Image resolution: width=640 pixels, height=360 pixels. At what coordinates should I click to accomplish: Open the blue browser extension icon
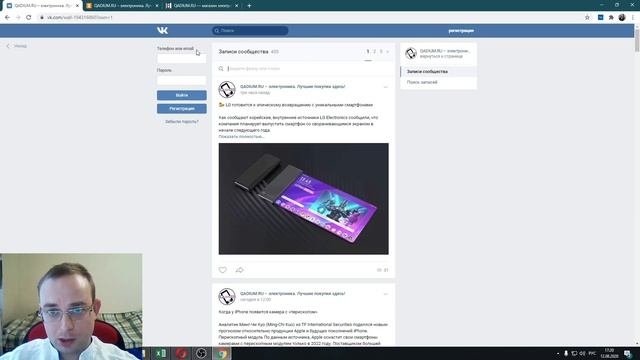pos(600,18)
